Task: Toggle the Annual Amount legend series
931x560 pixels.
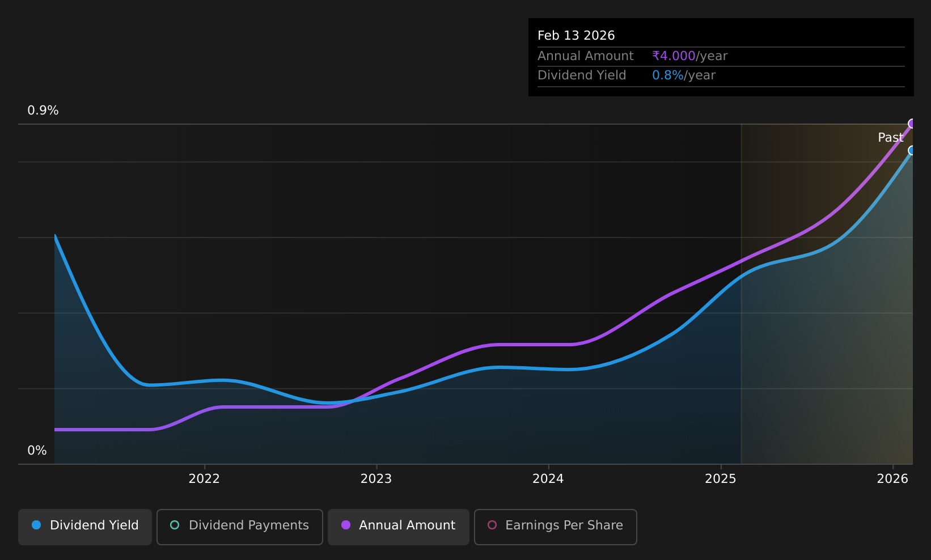Action: 399,527
